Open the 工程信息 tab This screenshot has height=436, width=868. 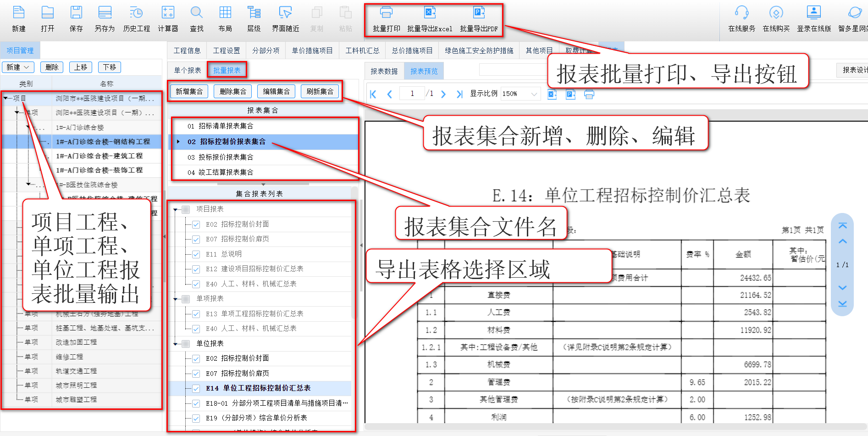pos(187,50)
